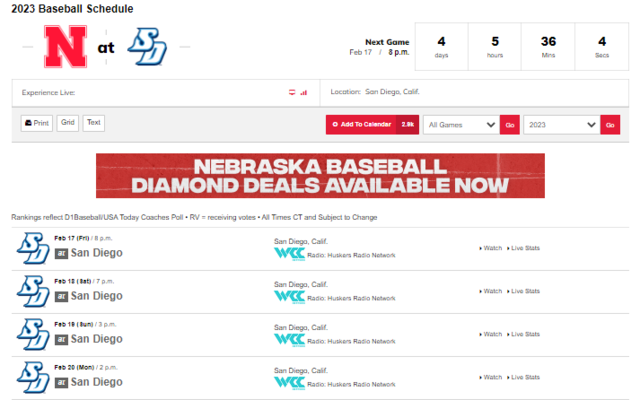
Task: Open Live Stats link for Feb 19 game
Action: click(523, 334)
